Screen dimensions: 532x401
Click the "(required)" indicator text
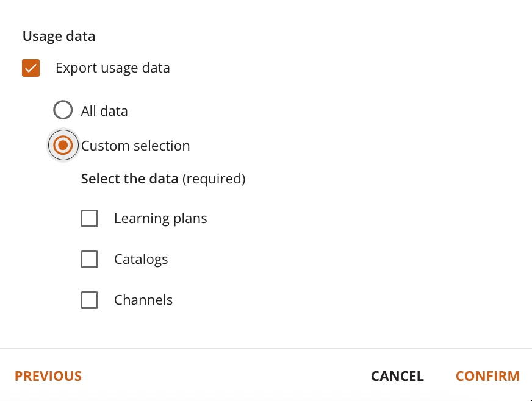[x=214, y=179]
